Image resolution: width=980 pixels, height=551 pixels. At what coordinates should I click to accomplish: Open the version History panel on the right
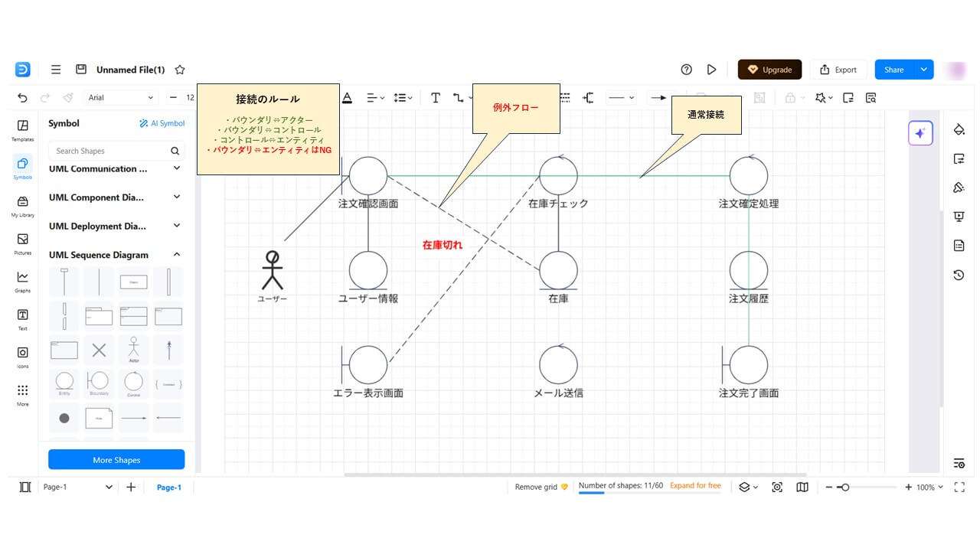pyautogui.click(x=959, y=275)
